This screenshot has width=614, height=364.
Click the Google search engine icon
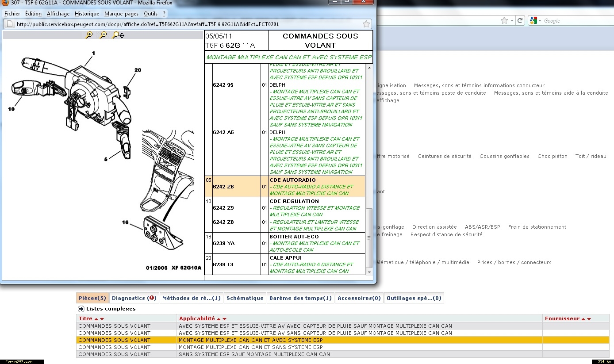point(533,20)
